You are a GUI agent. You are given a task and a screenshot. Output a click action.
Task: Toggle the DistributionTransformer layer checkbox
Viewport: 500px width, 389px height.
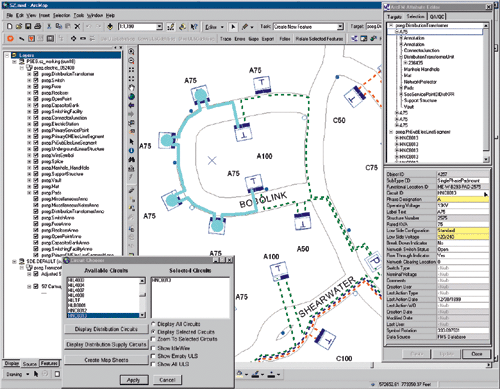36,74
